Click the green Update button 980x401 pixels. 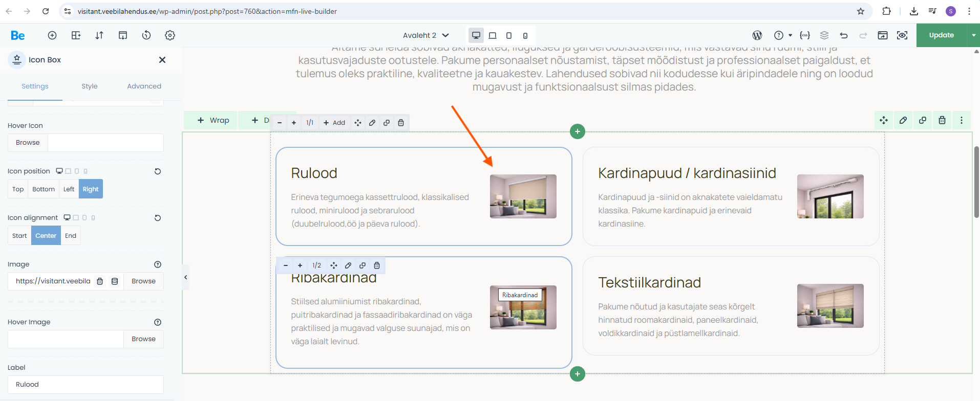pos(941,35)
